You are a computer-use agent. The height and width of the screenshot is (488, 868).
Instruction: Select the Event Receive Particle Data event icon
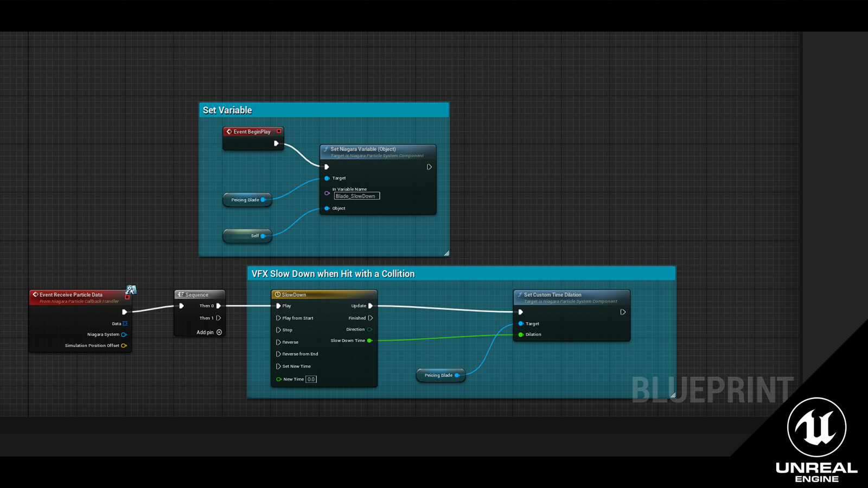coord(35,294)
